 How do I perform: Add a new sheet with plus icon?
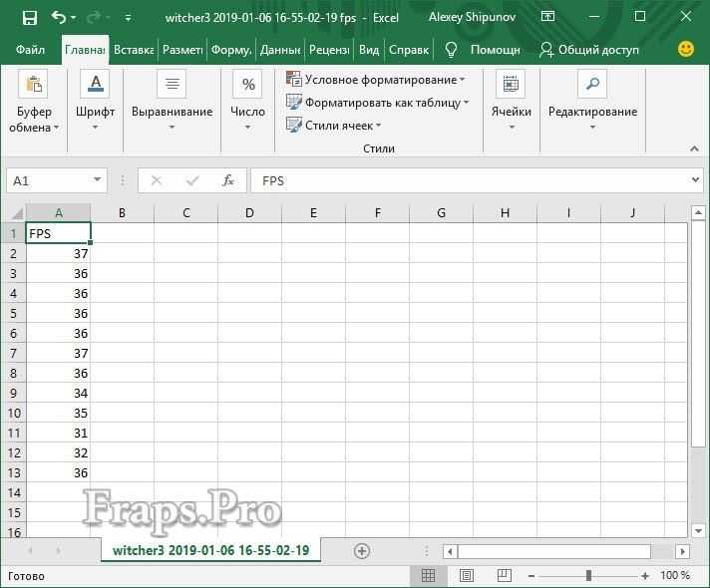(361, 551)
